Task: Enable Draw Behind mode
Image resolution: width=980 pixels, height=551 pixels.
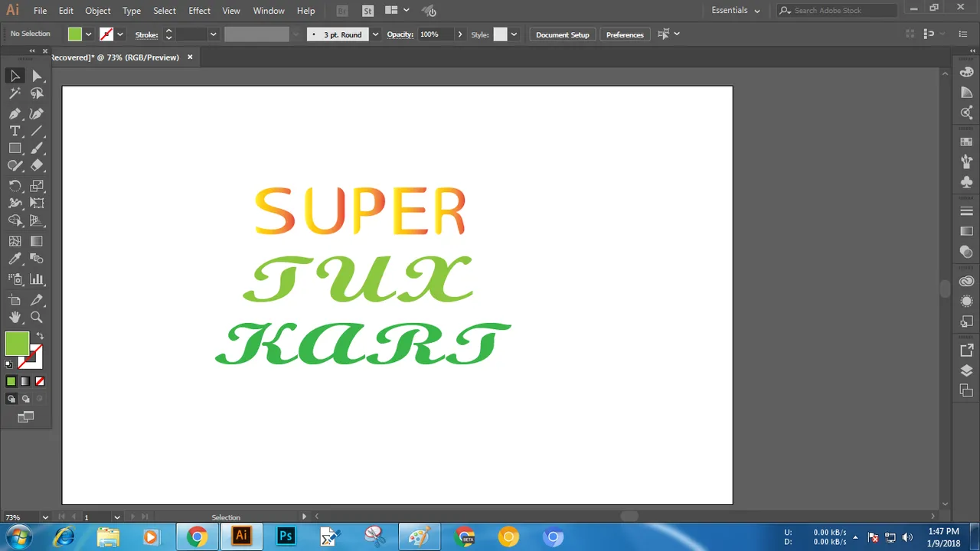Action: (x=25, y=399)
